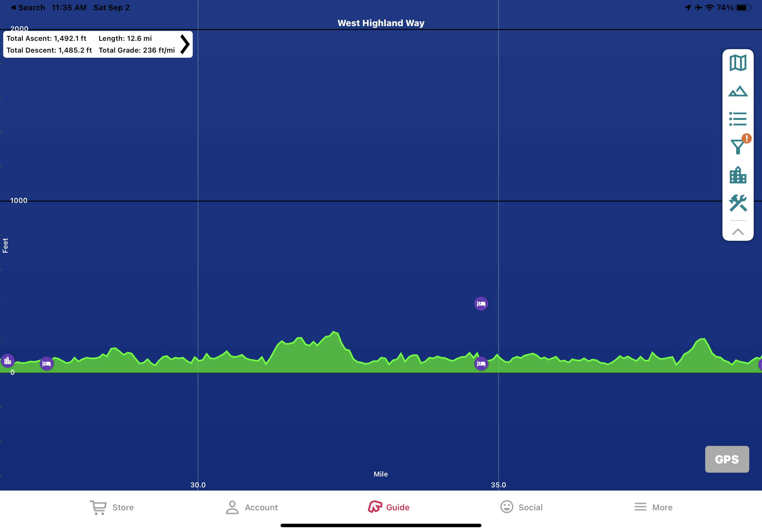762x532 pixels.
Task: Switch to the Store tab
Action: [x=112, y=507]
